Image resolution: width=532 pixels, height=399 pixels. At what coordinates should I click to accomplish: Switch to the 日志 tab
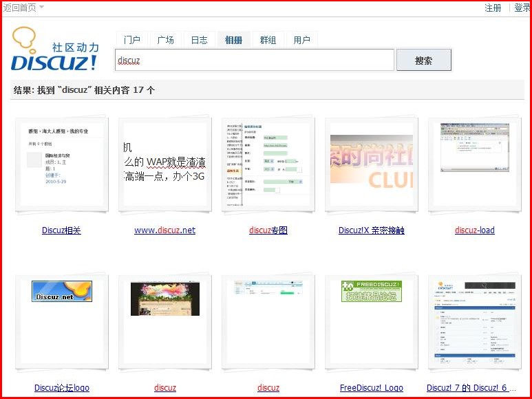[199, 40]
